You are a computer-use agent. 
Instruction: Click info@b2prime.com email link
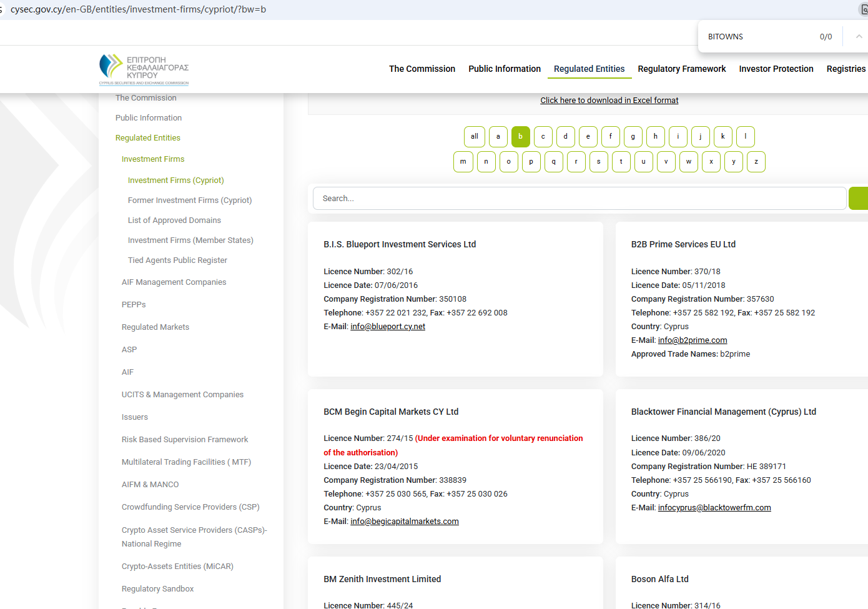(692, 340)
